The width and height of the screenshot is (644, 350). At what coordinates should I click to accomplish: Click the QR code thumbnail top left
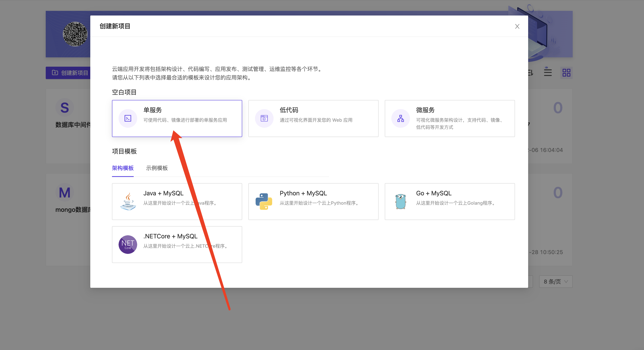(x=75, y=34)
